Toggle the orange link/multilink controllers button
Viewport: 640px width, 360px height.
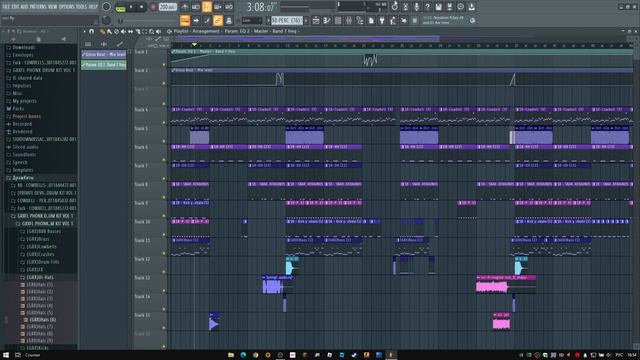point(218,20)
